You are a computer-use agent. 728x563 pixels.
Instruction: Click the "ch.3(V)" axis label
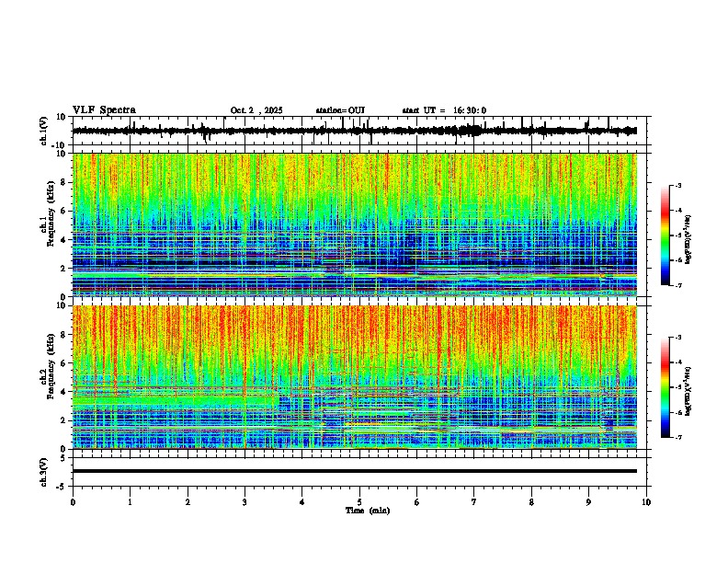[43, 472]
